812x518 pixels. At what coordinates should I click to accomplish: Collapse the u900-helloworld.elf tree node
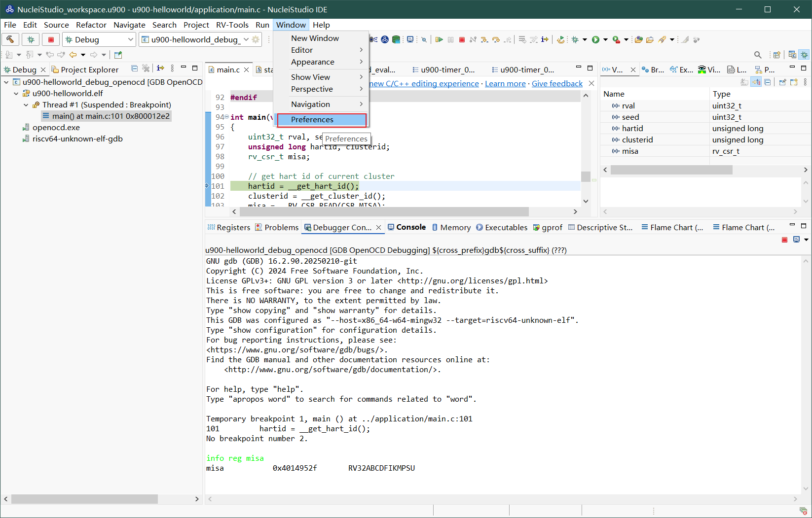click(x=16, y=93)
